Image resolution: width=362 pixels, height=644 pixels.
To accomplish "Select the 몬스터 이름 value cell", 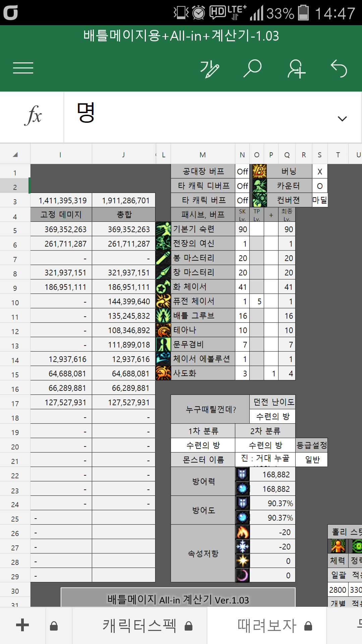I will [x=265, y=459].
